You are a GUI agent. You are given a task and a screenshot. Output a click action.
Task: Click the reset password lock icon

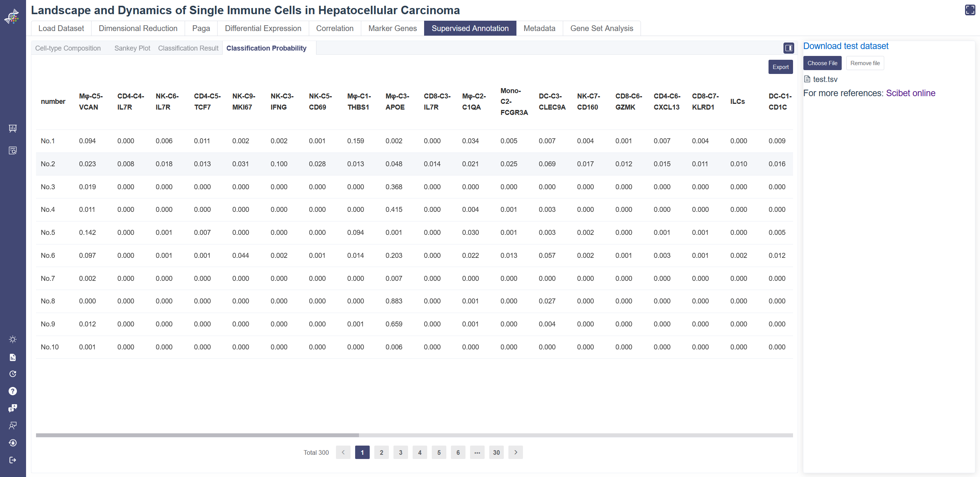click(x=13, y=443)
